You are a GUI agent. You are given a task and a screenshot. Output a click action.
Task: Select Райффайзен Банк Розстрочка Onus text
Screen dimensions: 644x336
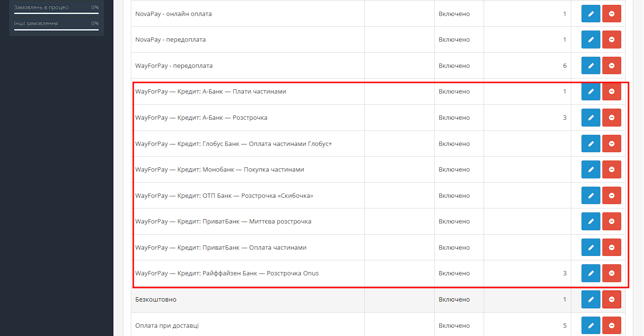pyautogui.click(x=227, y=273)
